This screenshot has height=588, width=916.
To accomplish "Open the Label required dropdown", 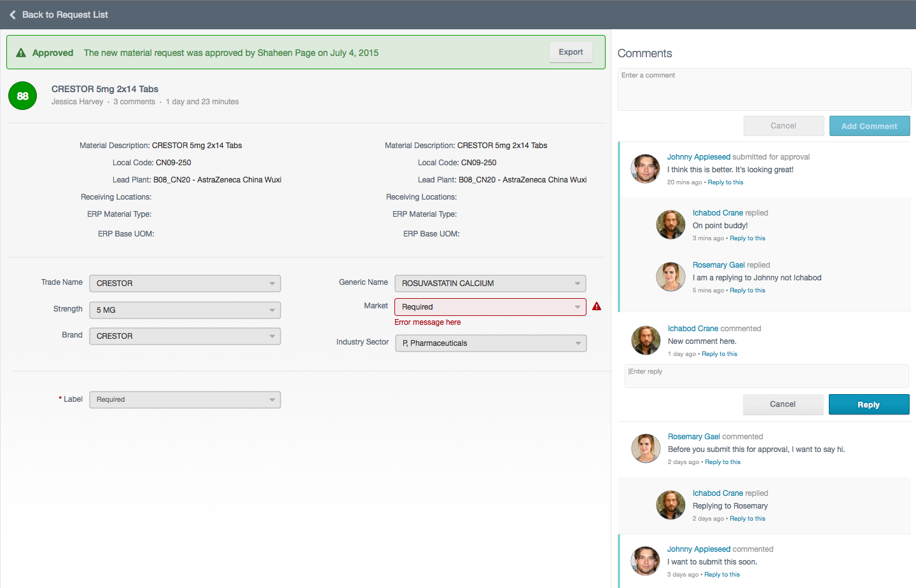I will [x=184, y=400].
